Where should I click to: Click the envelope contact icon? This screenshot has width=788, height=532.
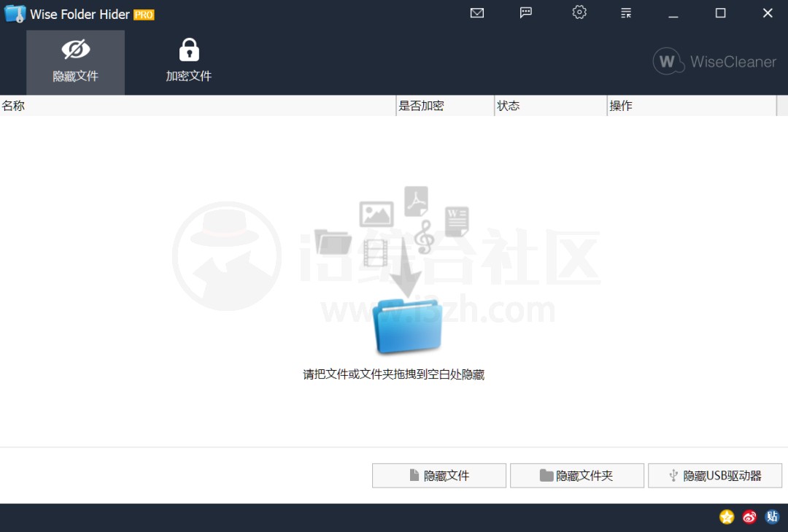(476, 12)
